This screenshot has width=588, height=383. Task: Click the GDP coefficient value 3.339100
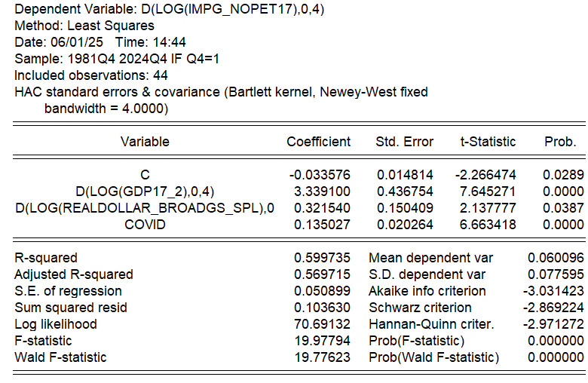pyautogui.click(x=322, y=191)
